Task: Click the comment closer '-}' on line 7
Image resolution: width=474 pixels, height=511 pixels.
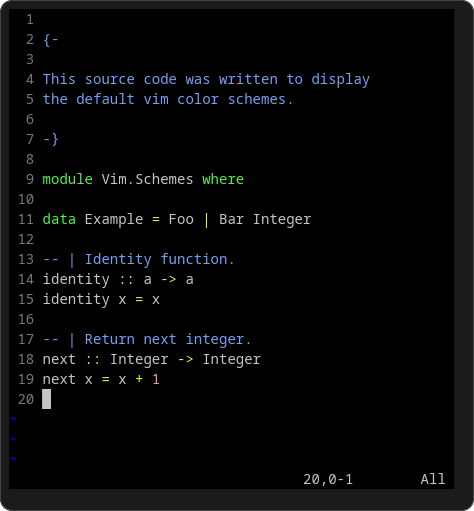Action: (x=51, y=139)
